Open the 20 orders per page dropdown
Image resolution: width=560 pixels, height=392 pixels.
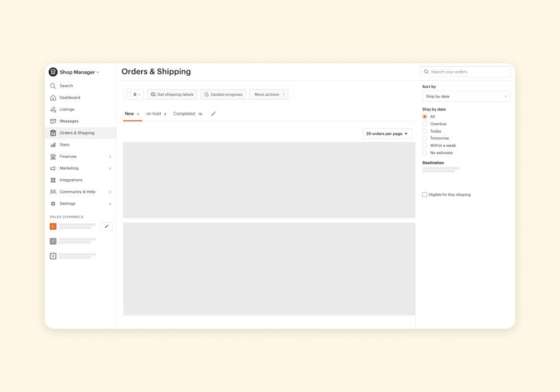pyautogui.click(x=387, y=133)
